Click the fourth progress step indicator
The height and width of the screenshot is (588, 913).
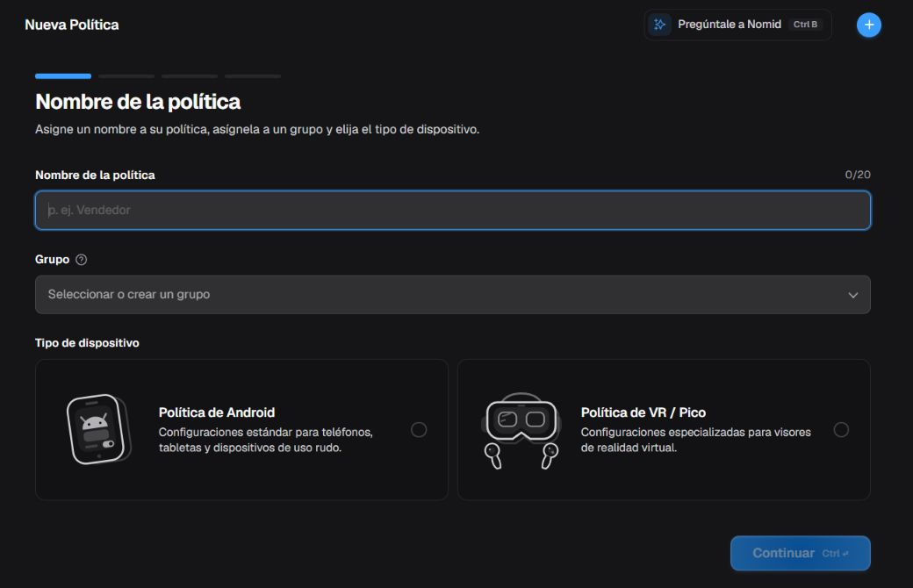coord(253,76)
